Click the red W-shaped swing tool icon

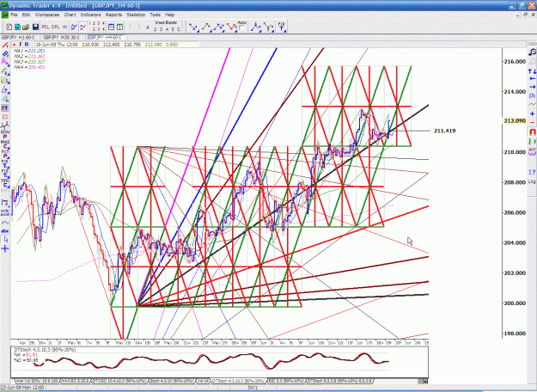tap(231, 27)
